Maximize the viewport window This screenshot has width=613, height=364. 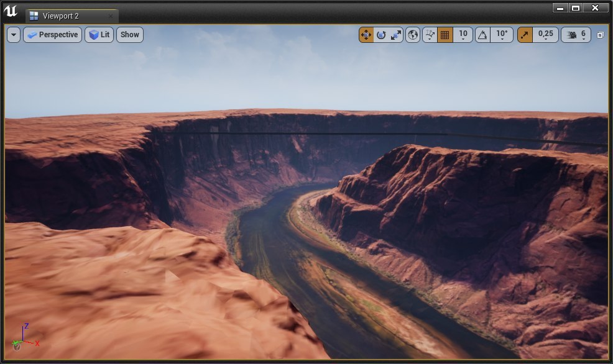(x=576, y=8)
